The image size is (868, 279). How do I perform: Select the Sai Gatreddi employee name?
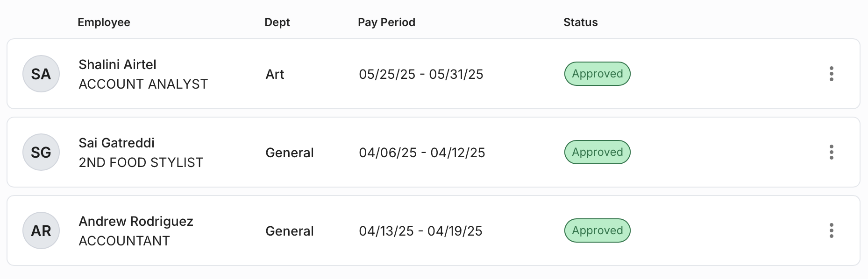pyautogui.click(x=116, y=143)
